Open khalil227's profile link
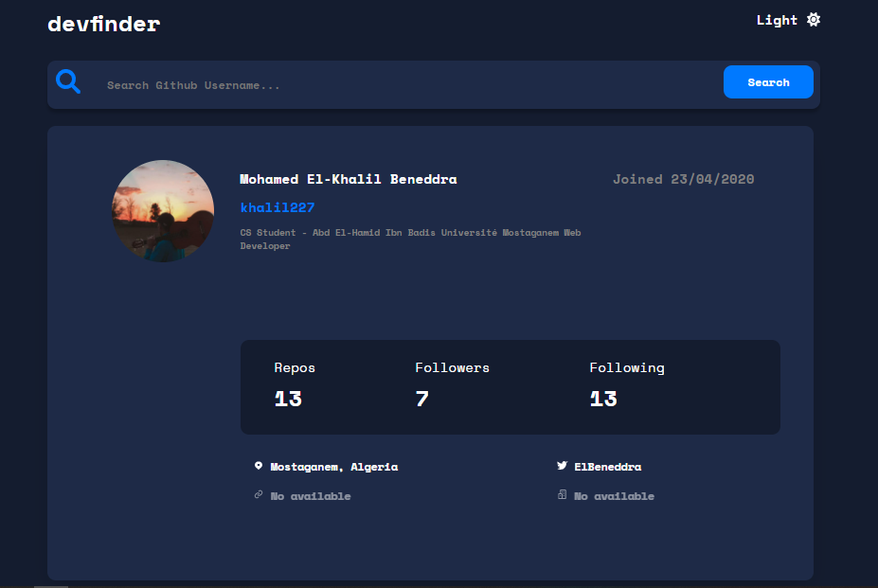 pyautogui.click(x=278, y=206)
